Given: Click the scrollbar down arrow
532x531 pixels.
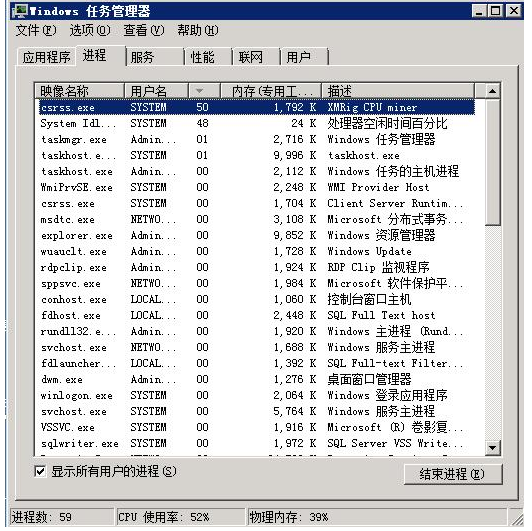Looking at the screenshot, I should 492,448.
